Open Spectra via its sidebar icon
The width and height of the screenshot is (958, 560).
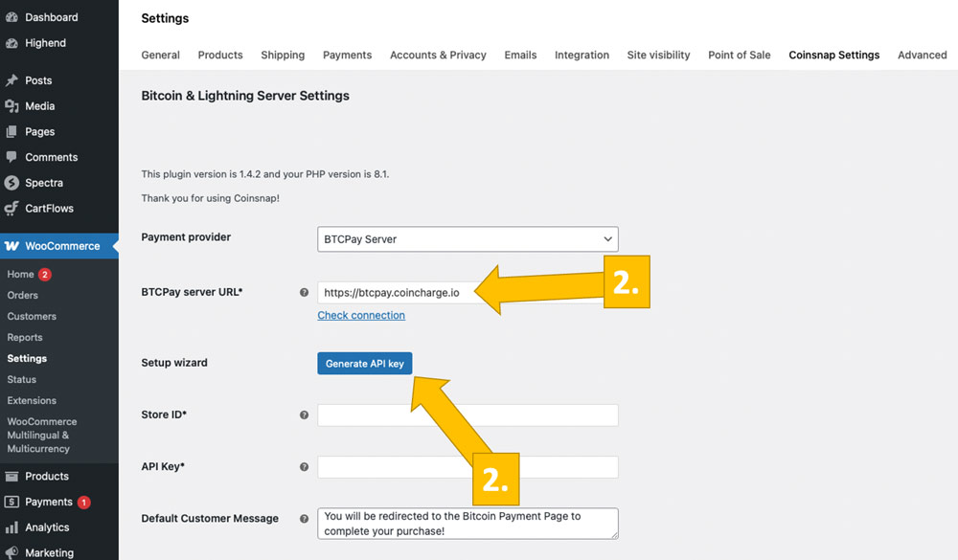pos(11,183)
